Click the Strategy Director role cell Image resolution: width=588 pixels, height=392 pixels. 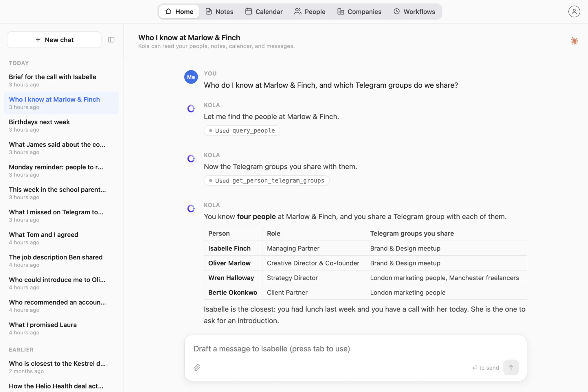pos(314,278)
